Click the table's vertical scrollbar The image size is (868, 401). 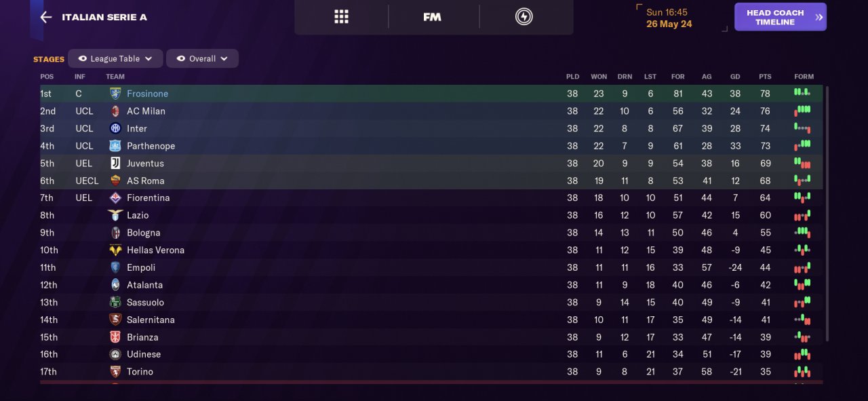827,213
